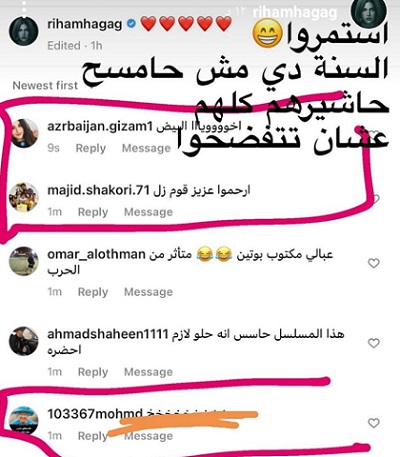Open the story author avatar at top right

tap(368, 13)
